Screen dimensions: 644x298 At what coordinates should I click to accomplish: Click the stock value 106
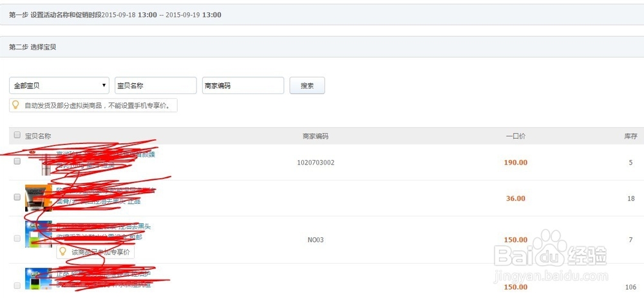[x=631, y=287]
